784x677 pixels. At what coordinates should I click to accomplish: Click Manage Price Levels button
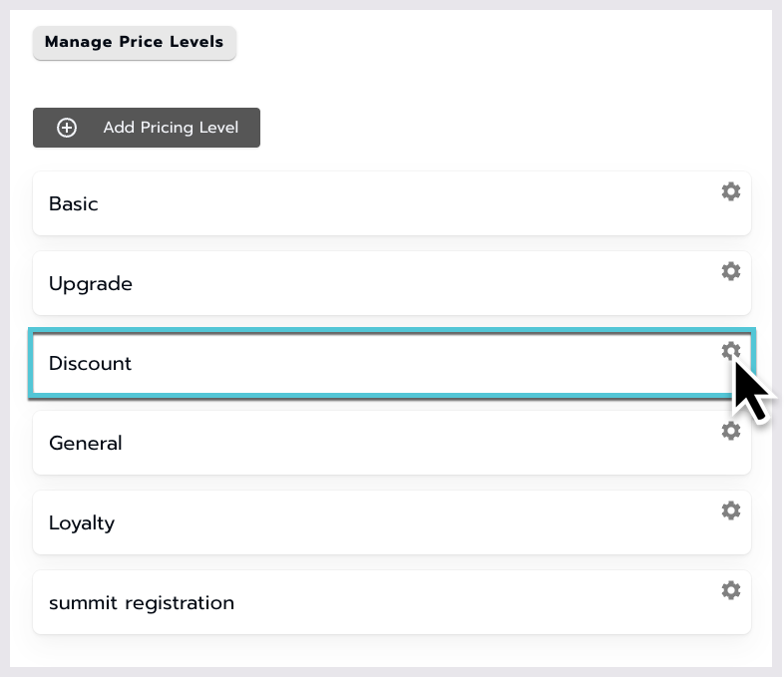[x=135, y=43]
